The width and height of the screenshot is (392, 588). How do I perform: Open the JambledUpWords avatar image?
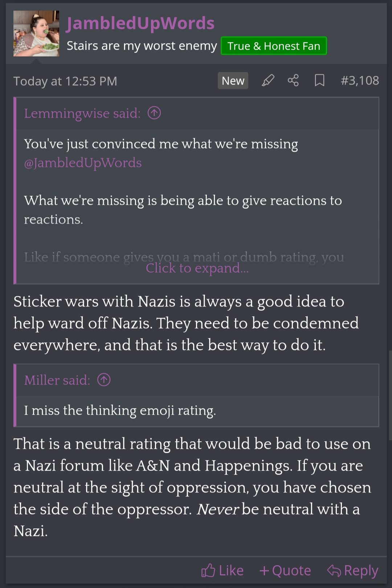click(x=36, y=33)
